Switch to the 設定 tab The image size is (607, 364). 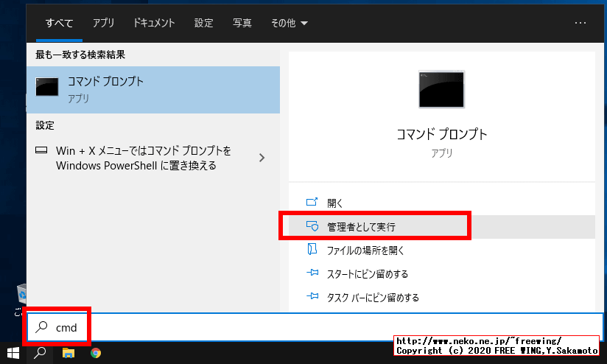tap(203, 24)
